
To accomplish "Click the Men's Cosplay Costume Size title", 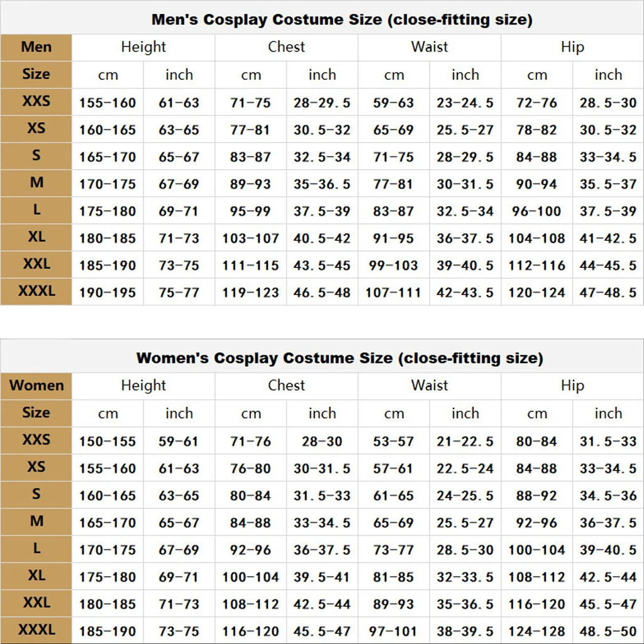I will 341,19.
